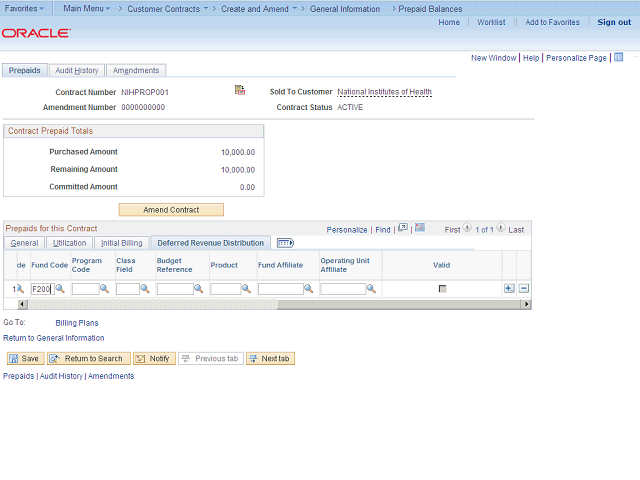Open Fund Affiliate lookup magnifier
This screenshot has width=640, height=480.
[x=309, y=289]
